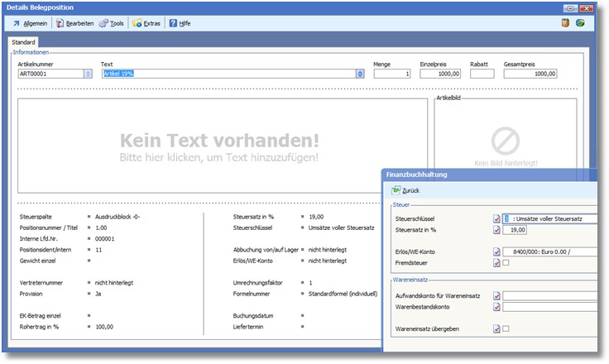The width and height of the screenshot is (609, 364).
Task: Click the edit icon beside Aufwandskonto für Wareneinsatz
Action: (496, 295)
